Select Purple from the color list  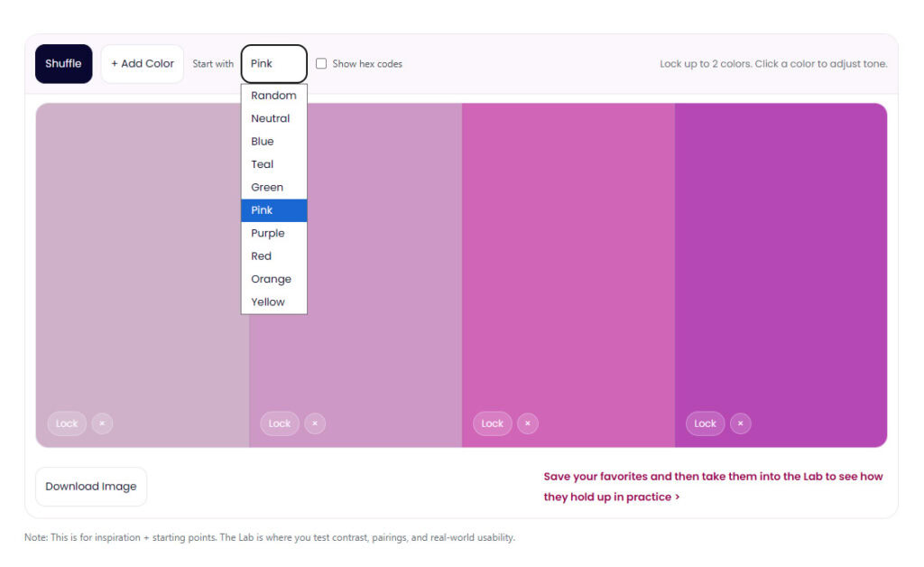click(268, 233)
